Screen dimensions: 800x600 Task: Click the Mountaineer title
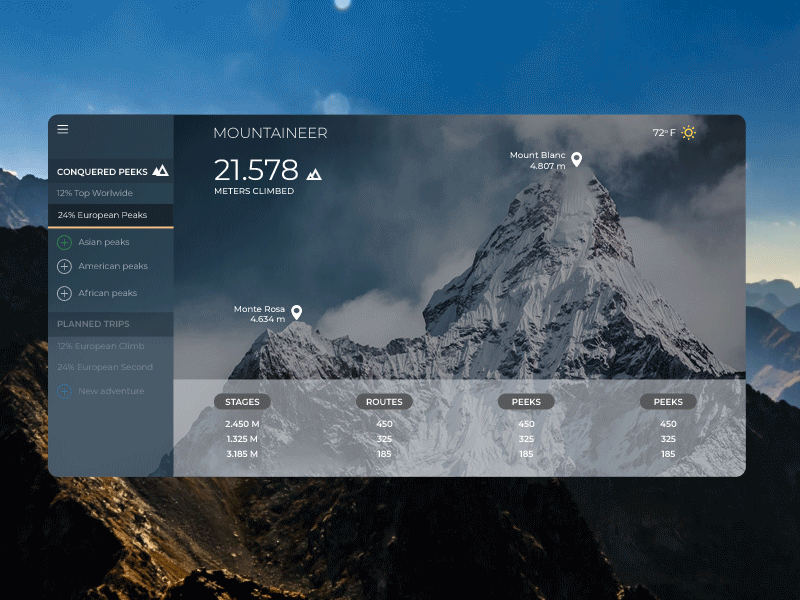pyautogui.click(x=271, y=132)
